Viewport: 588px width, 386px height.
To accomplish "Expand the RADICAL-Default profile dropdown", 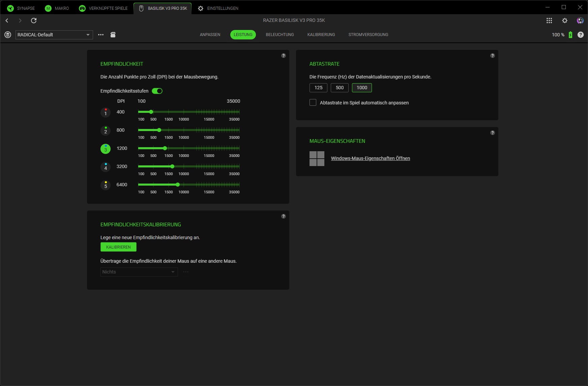I will coord(54,35).
